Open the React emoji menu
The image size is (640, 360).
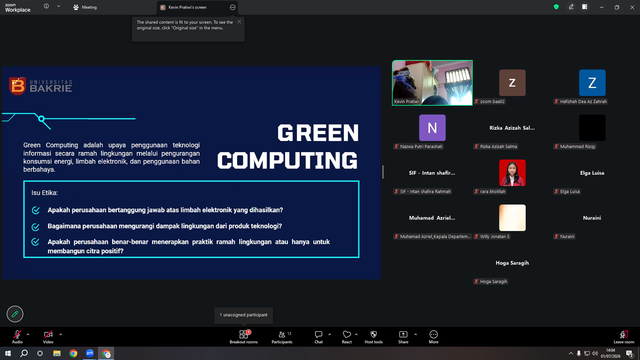pos(347,337)
